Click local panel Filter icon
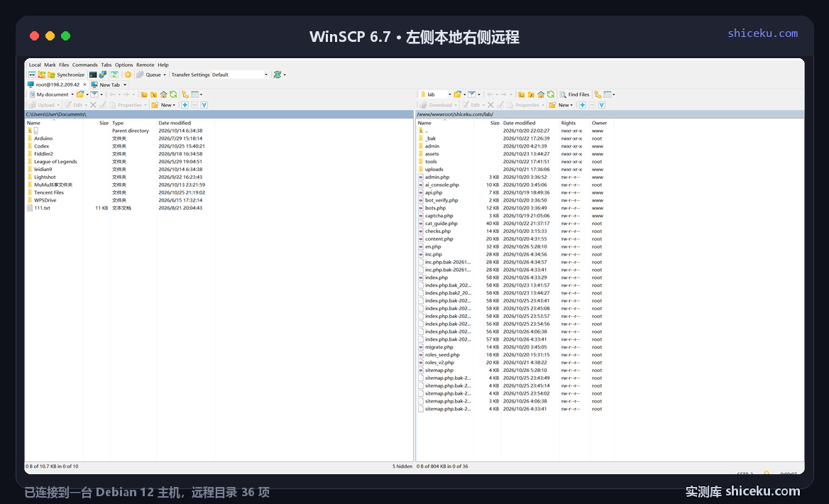The image size is (829, 504). click(x=94, y=94)
